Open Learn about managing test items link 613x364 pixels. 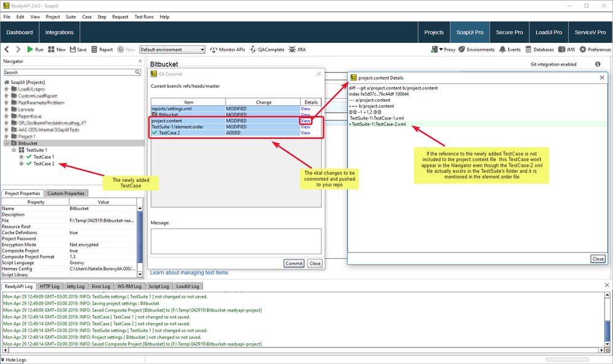[x=188, y=273]
